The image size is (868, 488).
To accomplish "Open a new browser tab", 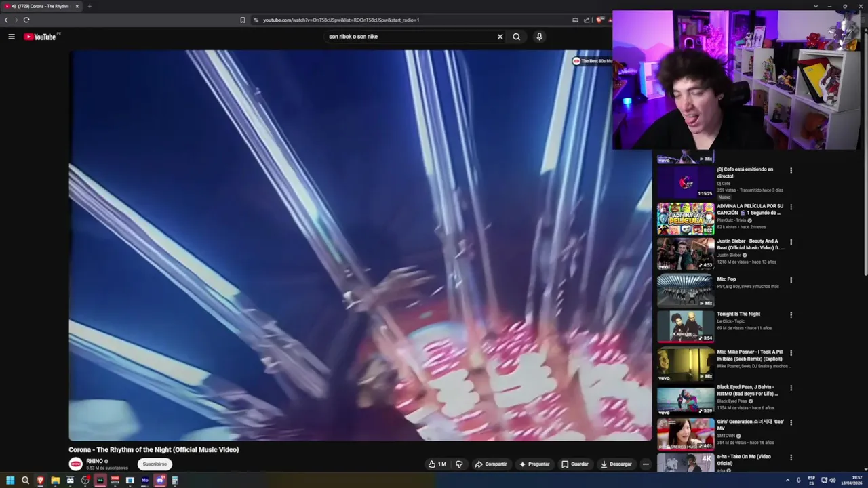I will pos(90,6).
